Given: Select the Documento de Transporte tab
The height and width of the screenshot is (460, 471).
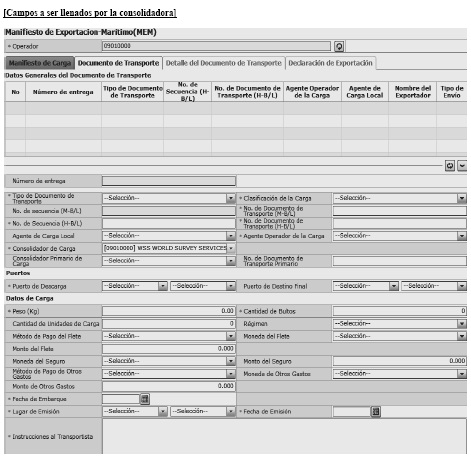Looking at the screenshot, I should [x=118, y=63].
